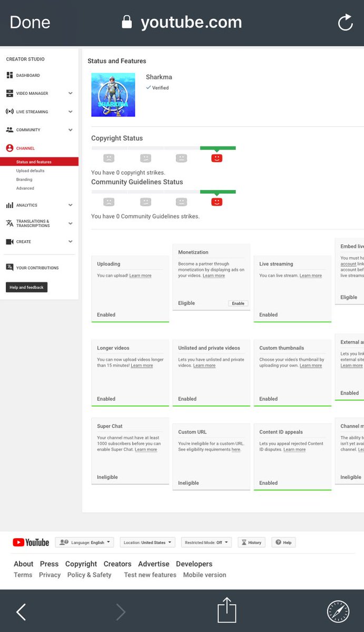Click the padlock icon beside youtube.com
Viewport: 364px width, 632px height.
[126, 22]
